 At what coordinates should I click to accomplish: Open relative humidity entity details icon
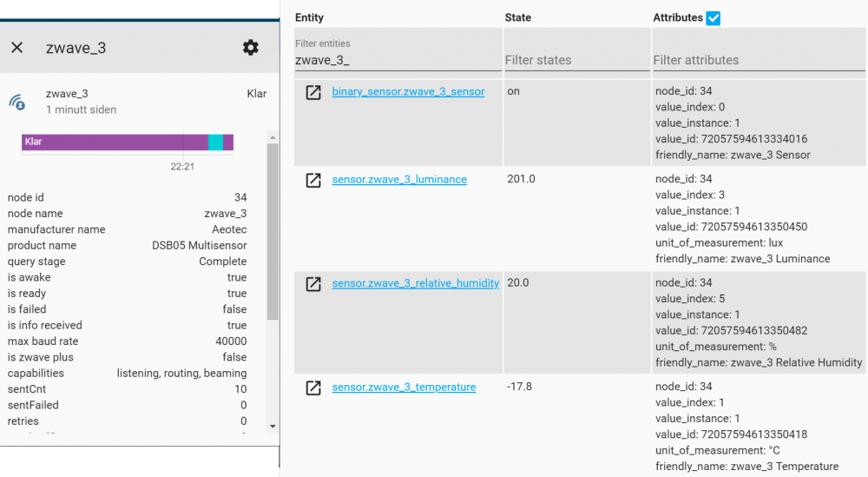313,283
